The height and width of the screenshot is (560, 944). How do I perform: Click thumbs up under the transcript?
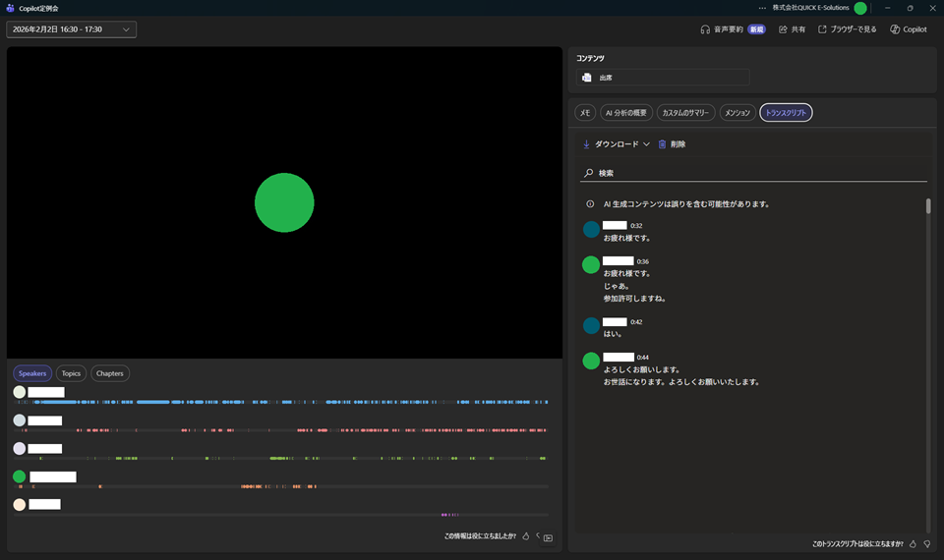point(913,543)
